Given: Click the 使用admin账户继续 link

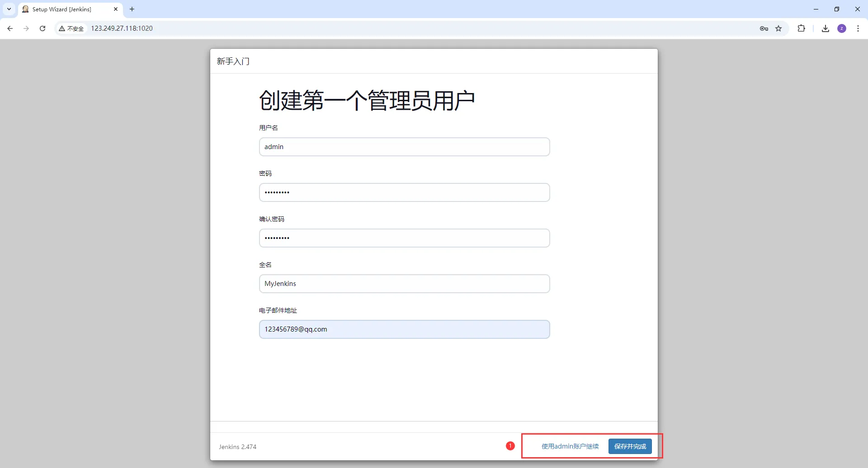Looking at the screenshot, I should coord(570,446).
